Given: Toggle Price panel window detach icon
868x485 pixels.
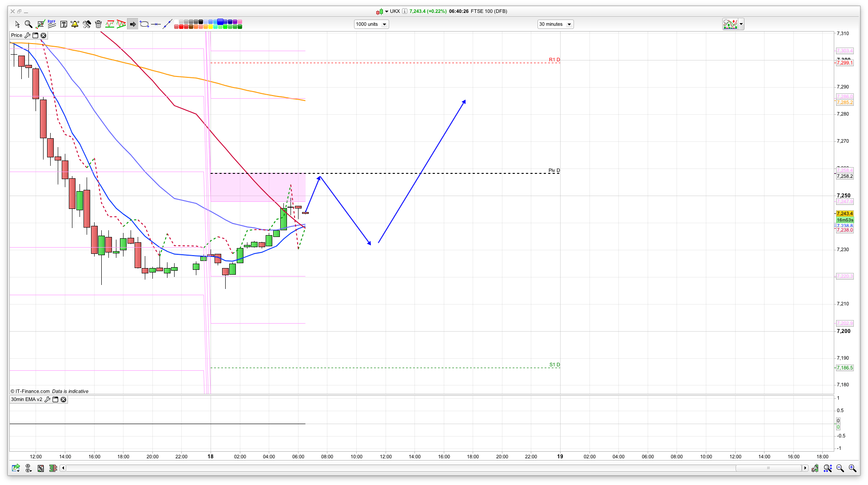Looking at the screenshot, I should point(36,36).
